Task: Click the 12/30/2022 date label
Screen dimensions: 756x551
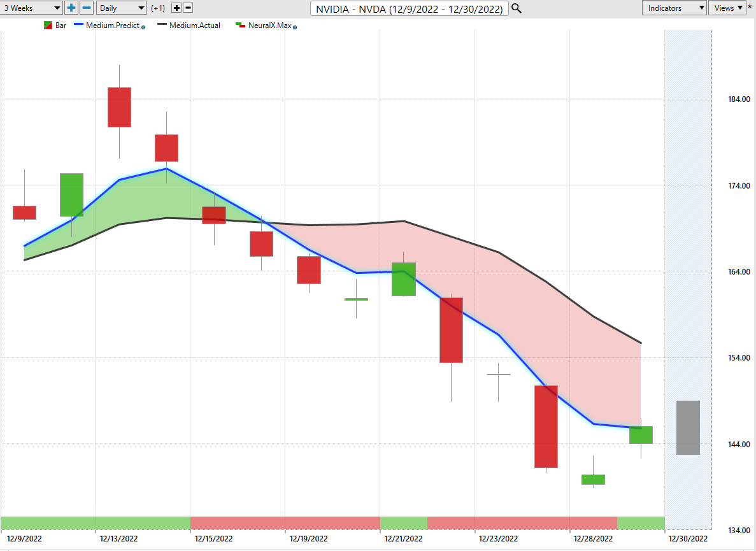Action: [688, 538]
